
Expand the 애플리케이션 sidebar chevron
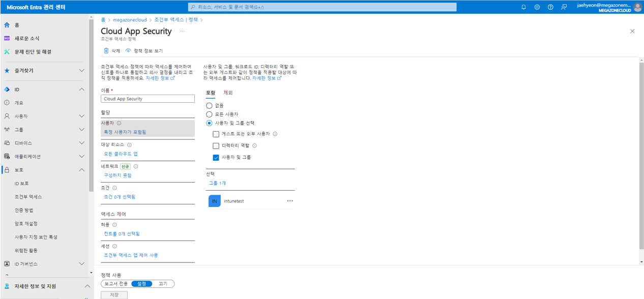[81, 157]
